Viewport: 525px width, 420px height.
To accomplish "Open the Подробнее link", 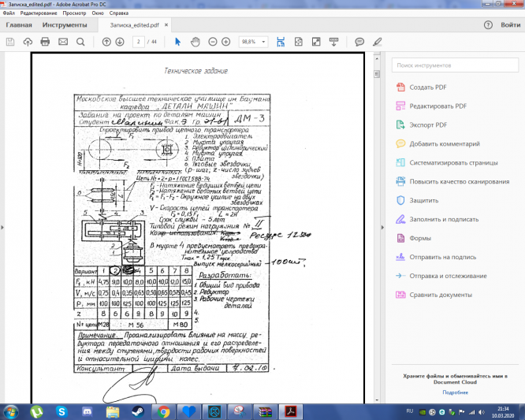I will (455, 392).
